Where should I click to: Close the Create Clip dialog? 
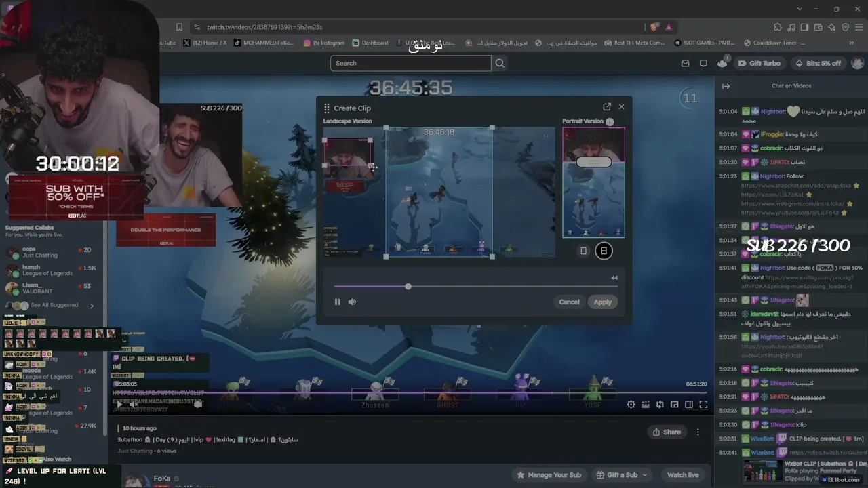coord(621,106)
